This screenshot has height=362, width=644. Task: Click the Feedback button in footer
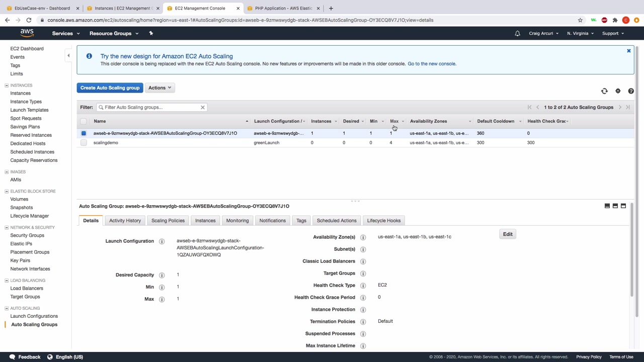(x=25, y=357)
